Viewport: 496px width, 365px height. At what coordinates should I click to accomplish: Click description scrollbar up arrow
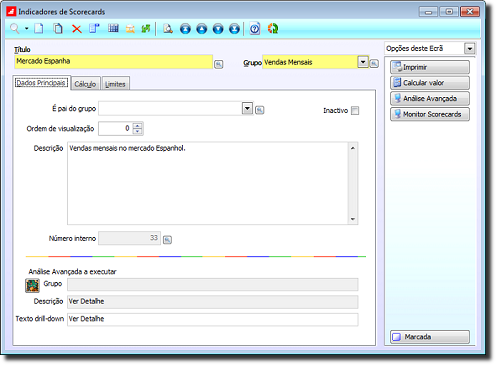coord(353,148)
